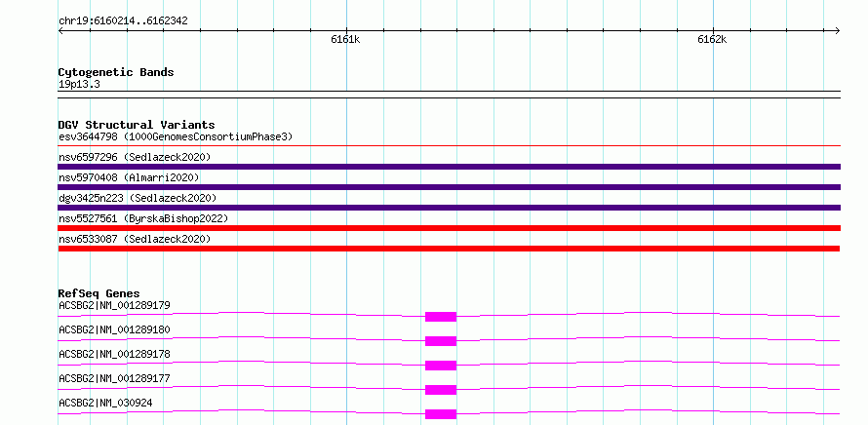
Task: Open variant nsv6597296 (Sedlazeck2020) label
Action: [x=135, y=157]
